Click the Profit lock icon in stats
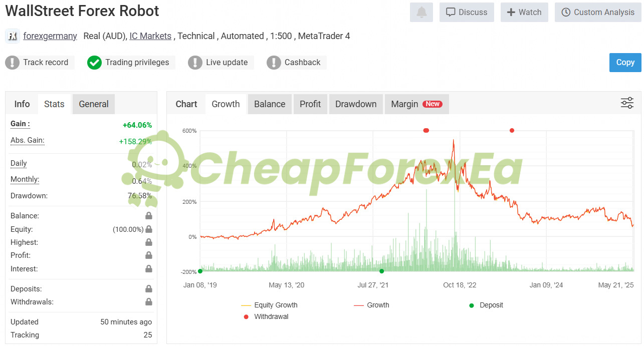 click(149, 255)
